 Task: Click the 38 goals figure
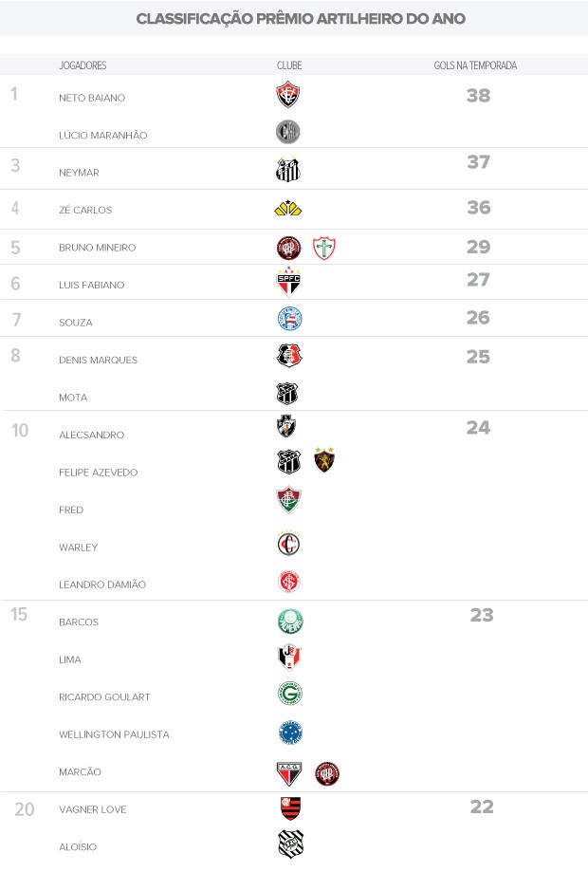(478, 95)
